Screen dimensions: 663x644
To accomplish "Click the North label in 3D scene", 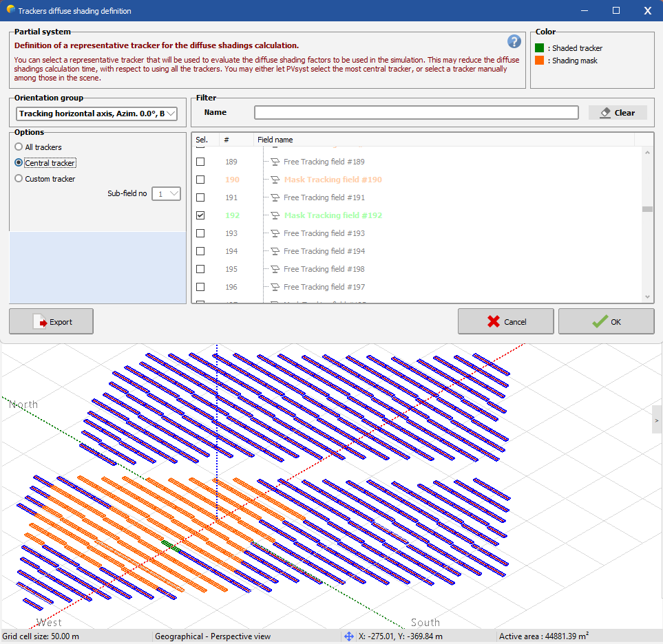I will 23,405.
